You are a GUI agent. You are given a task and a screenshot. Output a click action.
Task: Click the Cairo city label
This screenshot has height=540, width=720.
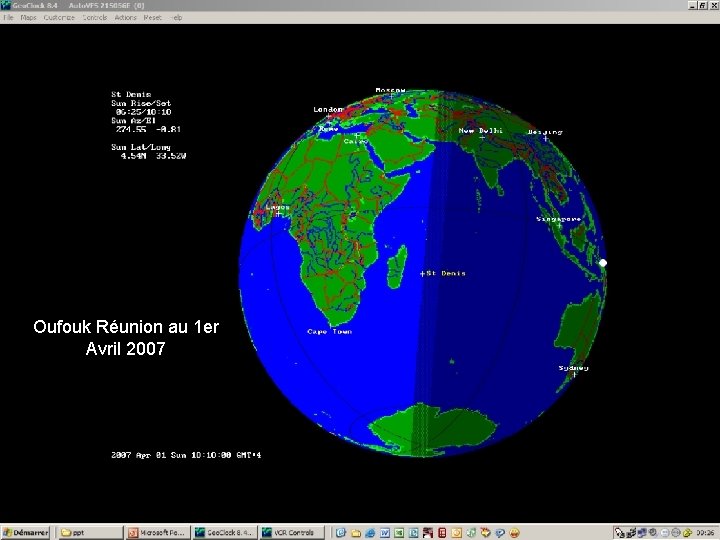coord(355,141)
